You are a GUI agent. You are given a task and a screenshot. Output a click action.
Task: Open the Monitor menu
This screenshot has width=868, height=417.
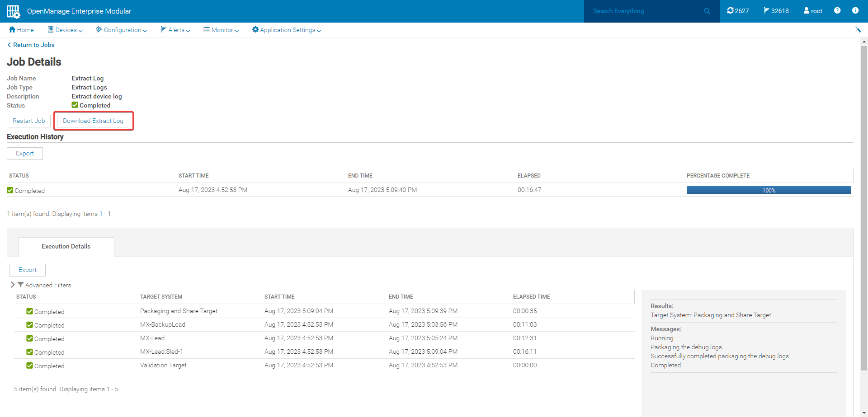pyautogui.click(x=221, y=30)
